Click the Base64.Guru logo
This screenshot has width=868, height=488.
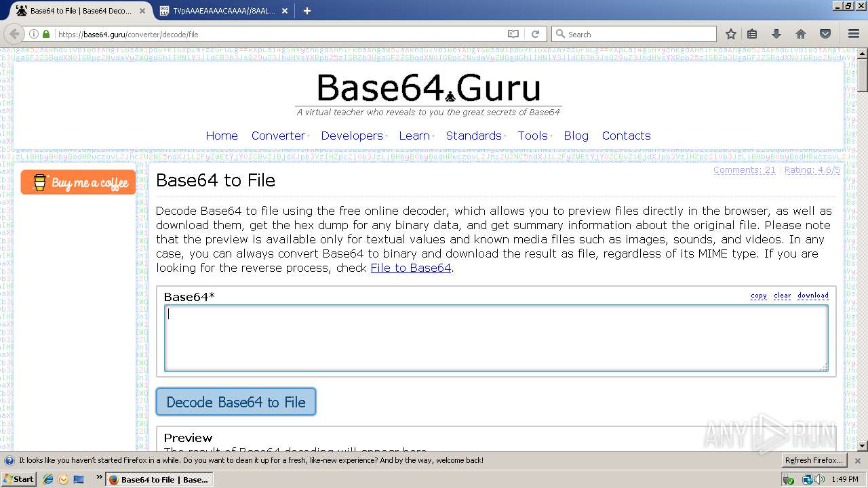pos(429,89)
